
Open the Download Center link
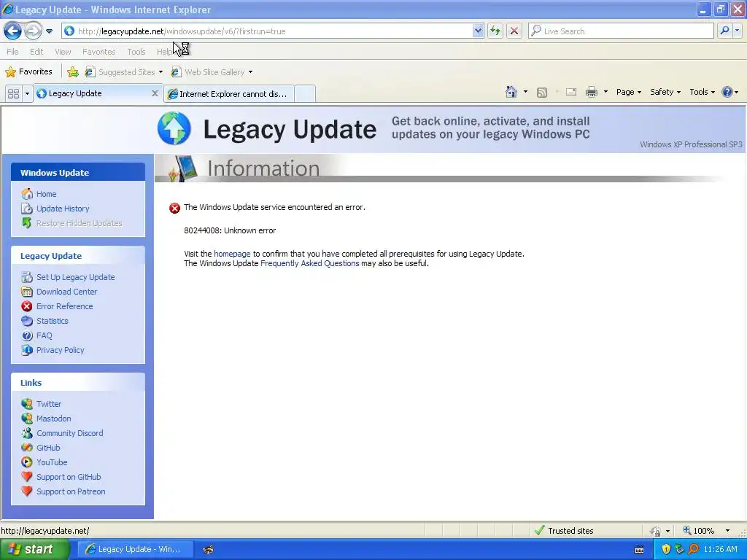tap(66, 292)
